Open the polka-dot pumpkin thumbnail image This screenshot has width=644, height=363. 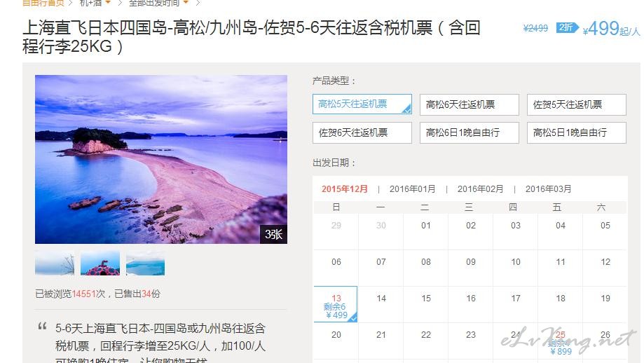(x=100, y=263)
